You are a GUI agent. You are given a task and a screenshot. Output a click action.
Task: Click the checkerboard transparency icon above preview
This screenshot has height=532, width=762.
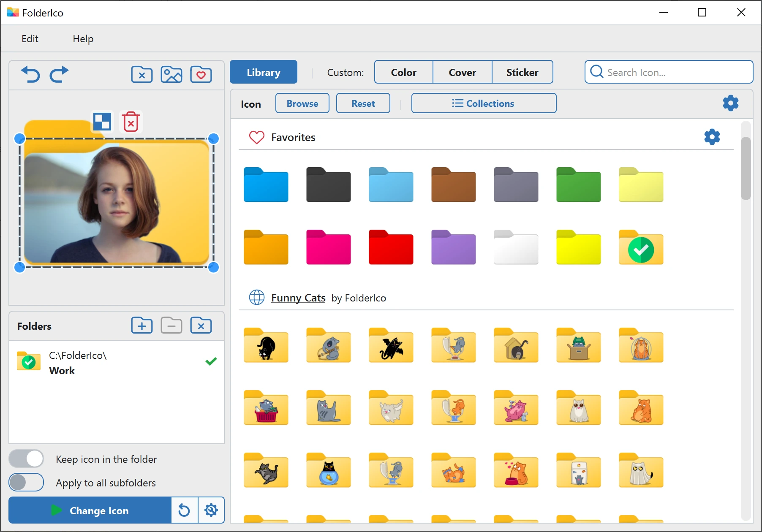coord(102,122)
